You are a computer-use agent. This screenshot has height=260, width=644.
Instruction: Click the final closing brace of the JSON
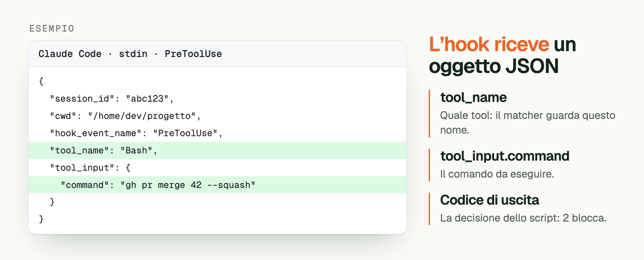point(41,219)
